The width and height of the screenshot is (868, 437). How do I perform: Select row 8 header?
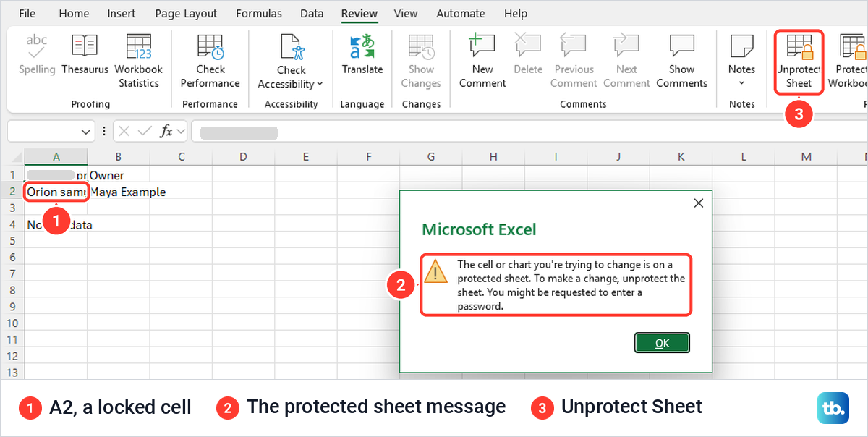12,290
